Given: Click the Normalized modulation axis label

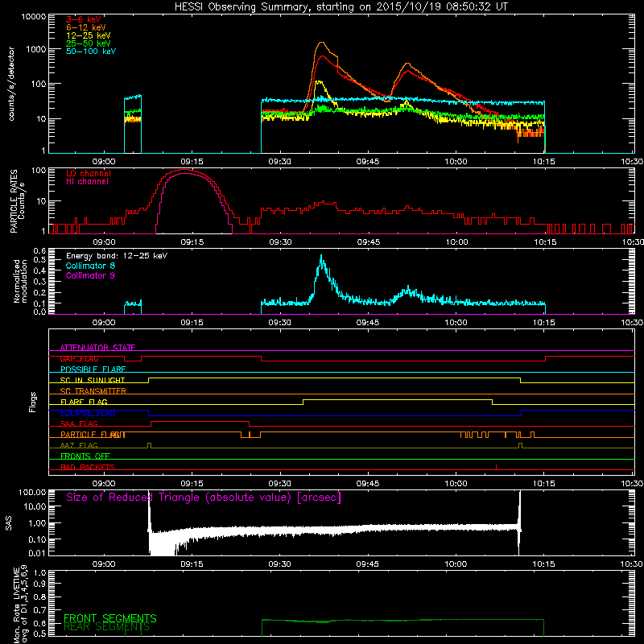Looking at the screenshot, I should click(20, 281).
